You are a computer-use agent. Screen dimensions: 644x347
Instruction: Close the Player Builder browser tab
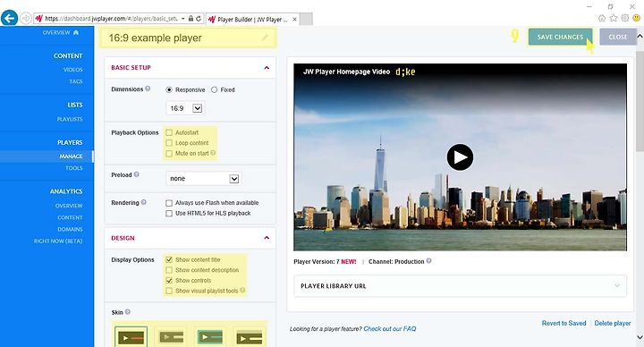point(294,20)
